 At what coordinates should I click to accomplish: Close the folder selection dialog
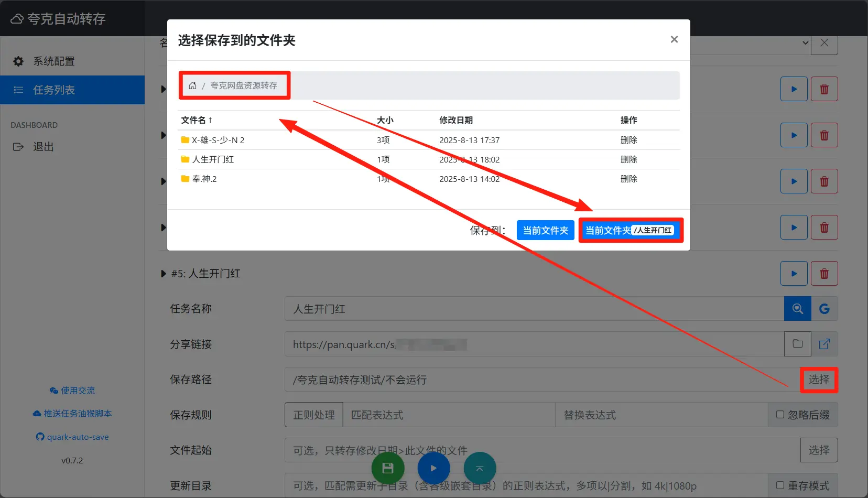[674, 40]
